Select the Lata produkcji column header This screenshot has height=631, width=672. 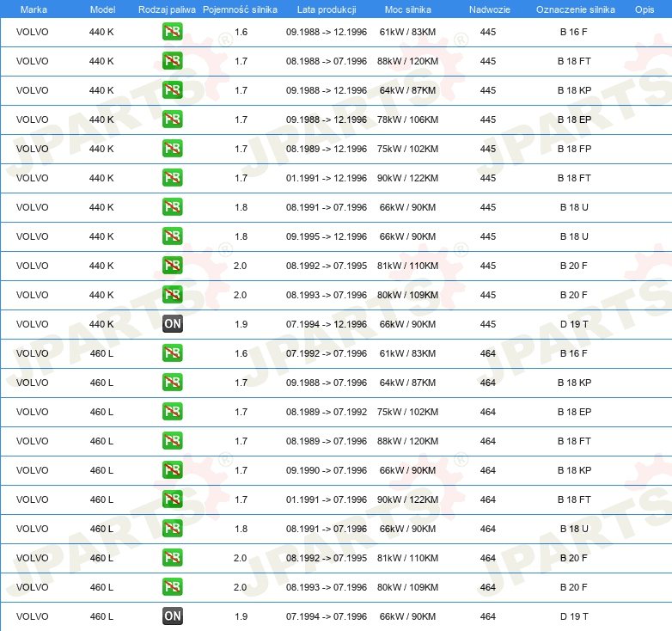pyautogui.click(x=327, y=9)
